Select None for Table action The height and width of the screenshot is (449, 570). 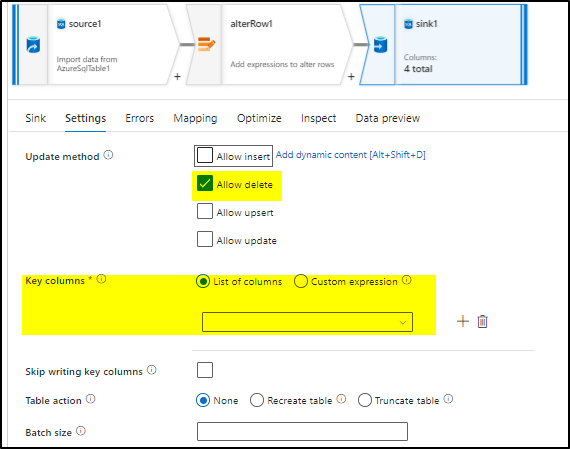[x=203, y=400]
